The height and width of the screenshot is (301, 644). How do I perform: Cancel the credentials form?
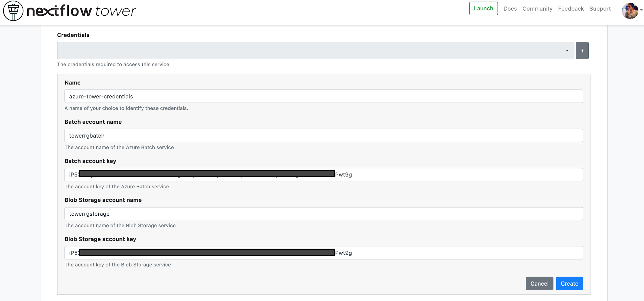539,284
